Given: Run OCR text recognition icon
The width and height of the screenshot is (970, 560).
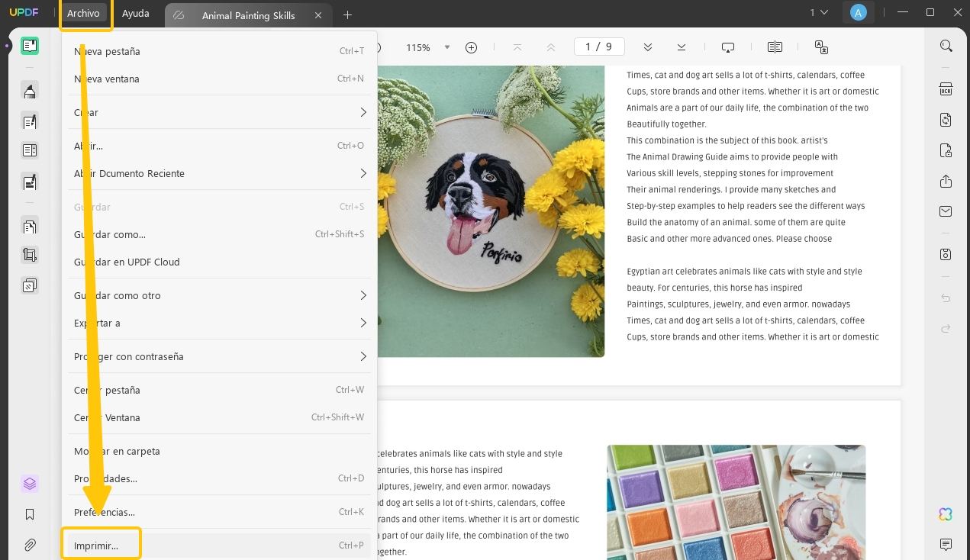Looking at the screenshot, I should (x=946, y=89).
